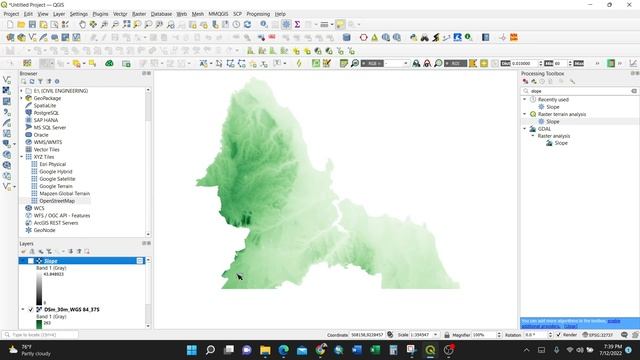Create a new project with the blank page icon
Image resolution: width=640 pixels, height=360 pixels.
(x=10, y=24)
